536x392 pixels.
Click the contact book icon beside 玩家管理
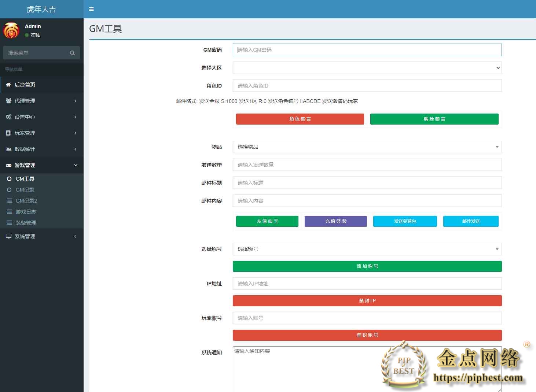click(x=8, y=133)
